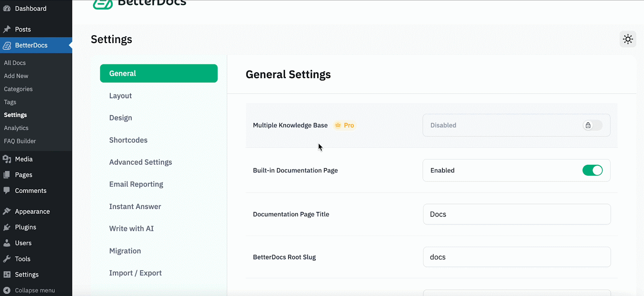Click the Media icon in sidebar

coord(7,159)
